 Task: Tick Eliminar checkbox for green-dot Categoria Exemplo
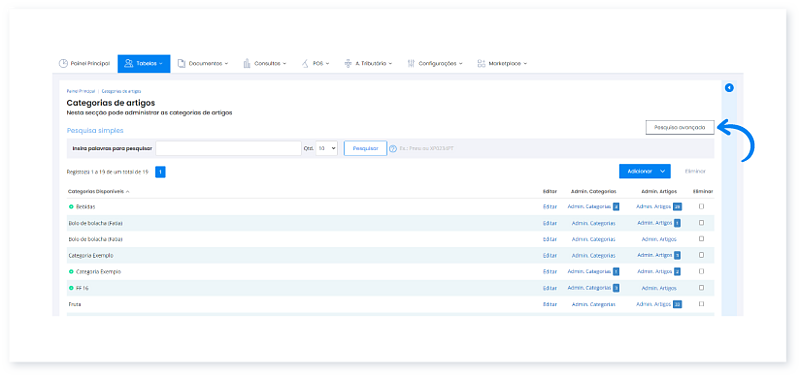coord(702,271)
